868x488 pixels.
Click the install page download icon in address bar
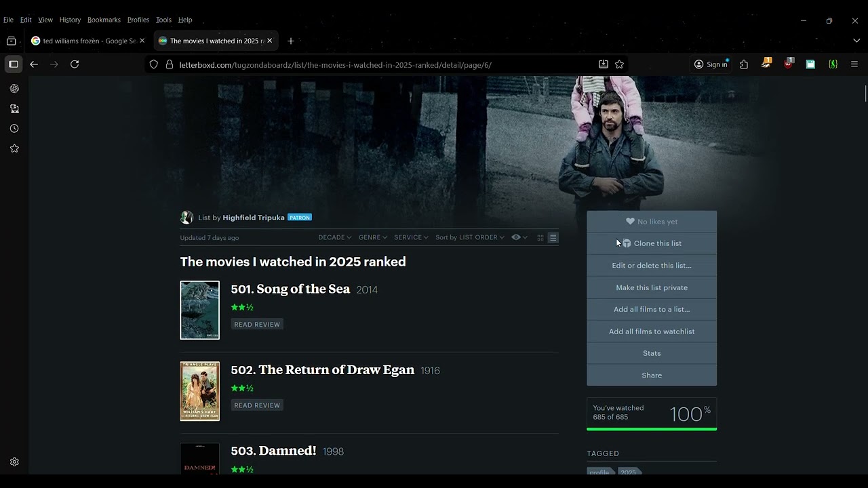click(604, 64)
